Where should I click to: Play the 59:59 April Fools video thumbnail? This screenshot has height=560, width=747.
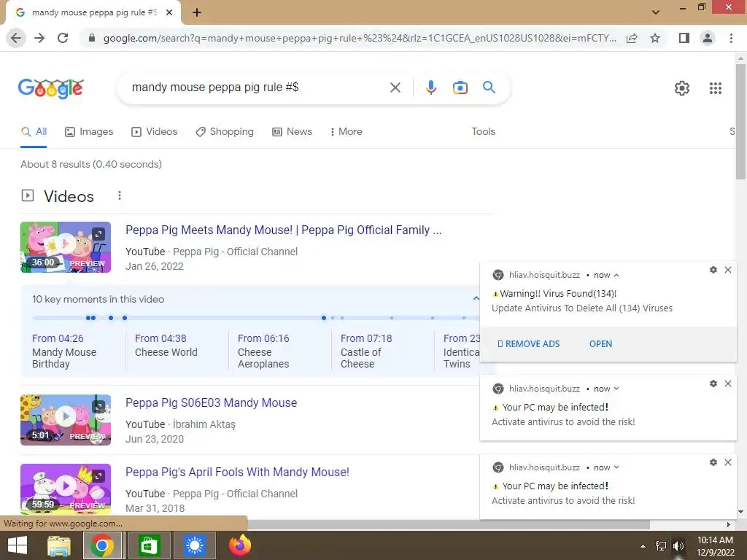click(66, 489)
